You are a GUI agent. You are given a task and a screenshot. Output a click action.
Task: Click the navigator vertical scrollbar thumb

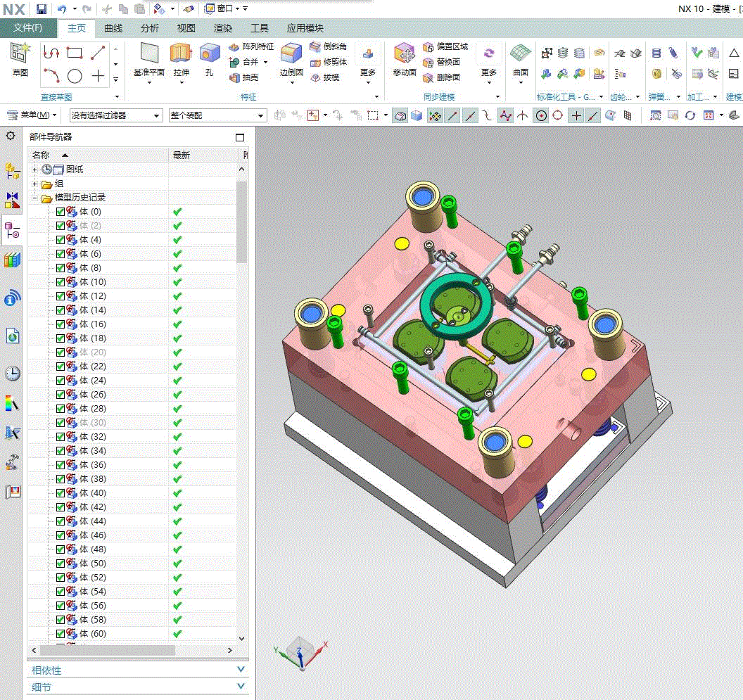click(x=241, y=221)
